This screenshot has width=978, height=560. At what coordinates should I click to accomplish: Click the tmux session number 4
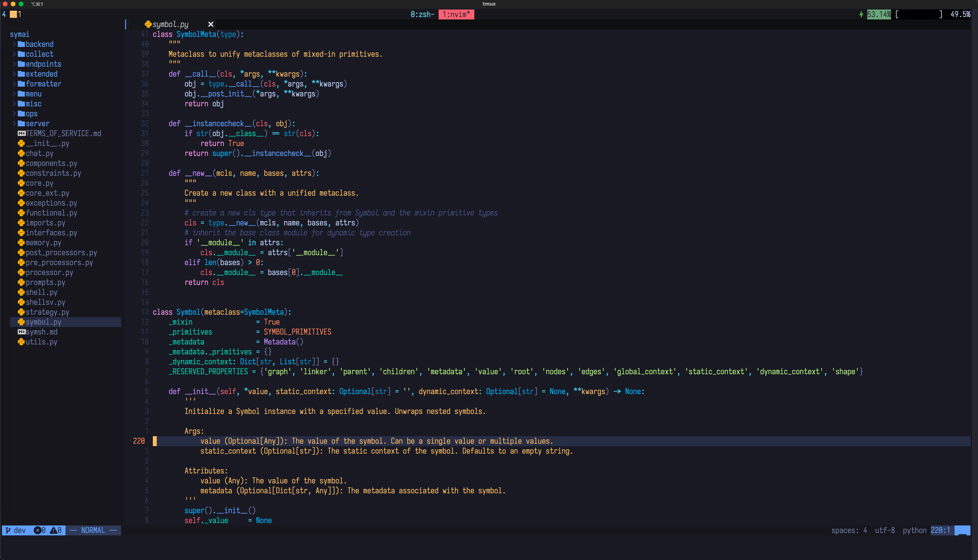[4, 14]
